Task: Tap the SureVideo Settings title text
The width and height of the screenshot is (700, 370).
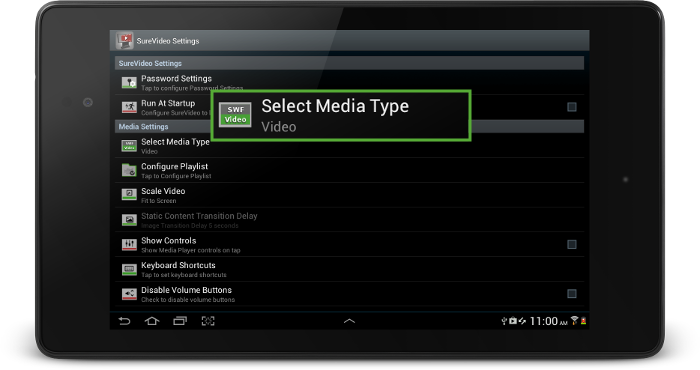Action: (168, 41)
